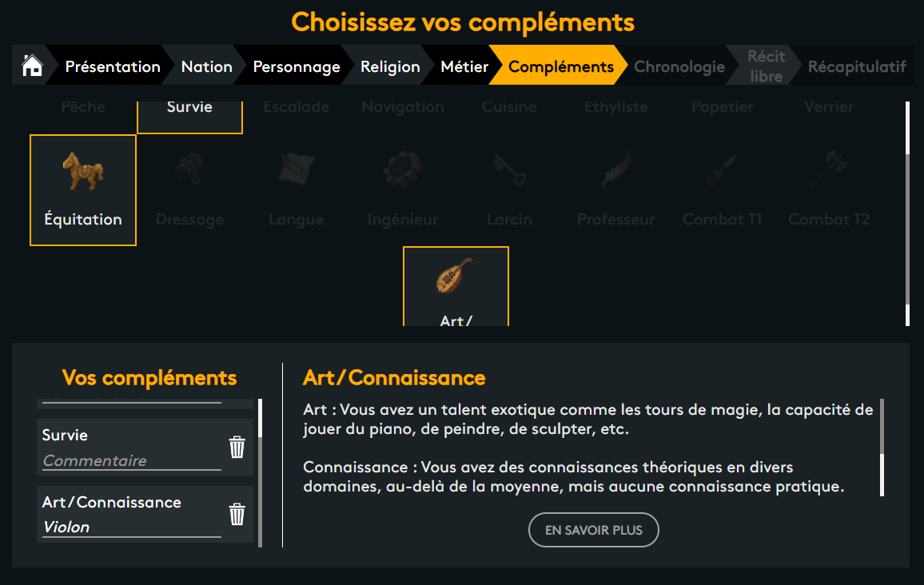Click the EN SAVOIR PLUS button
924x585 pixels.
point(593,530)
